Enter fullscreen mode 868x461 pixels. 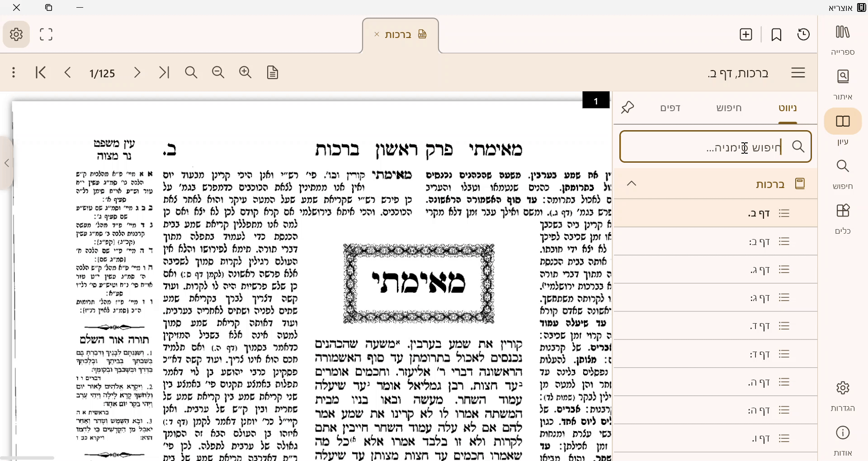pos(46,34)
